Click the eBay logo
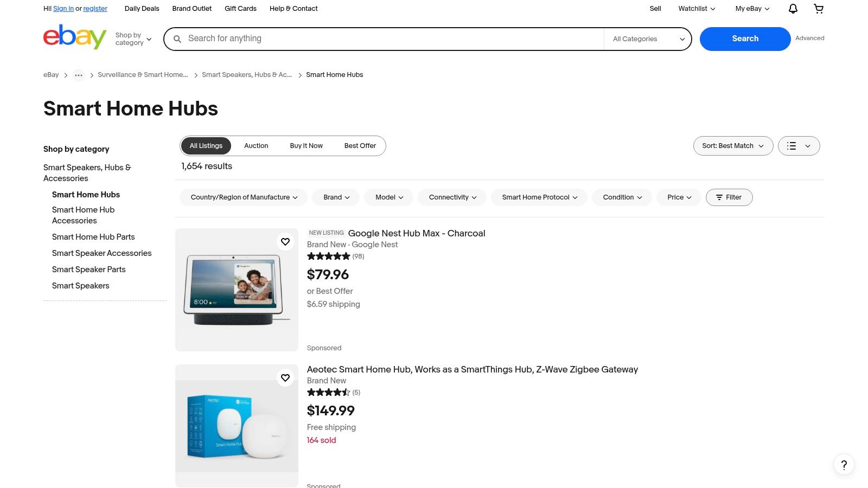Screen dimensions: 868x488 point(75,37)
